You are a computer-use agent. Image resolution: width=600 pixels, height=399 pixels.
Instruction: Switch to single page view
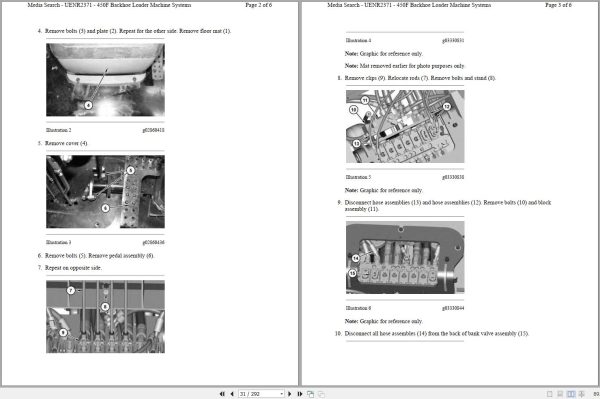549,394
